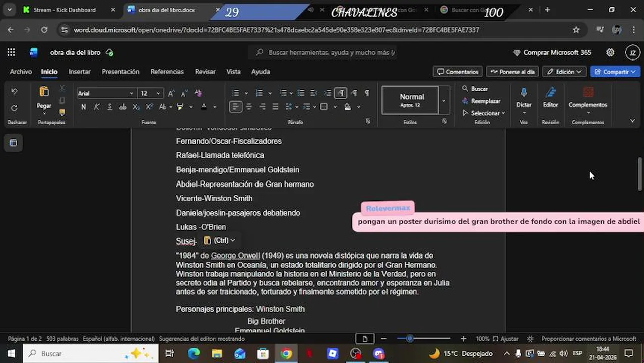Switch to the Presentación tab
Viewport: 644px width, 363px height.
pos(120,72)
